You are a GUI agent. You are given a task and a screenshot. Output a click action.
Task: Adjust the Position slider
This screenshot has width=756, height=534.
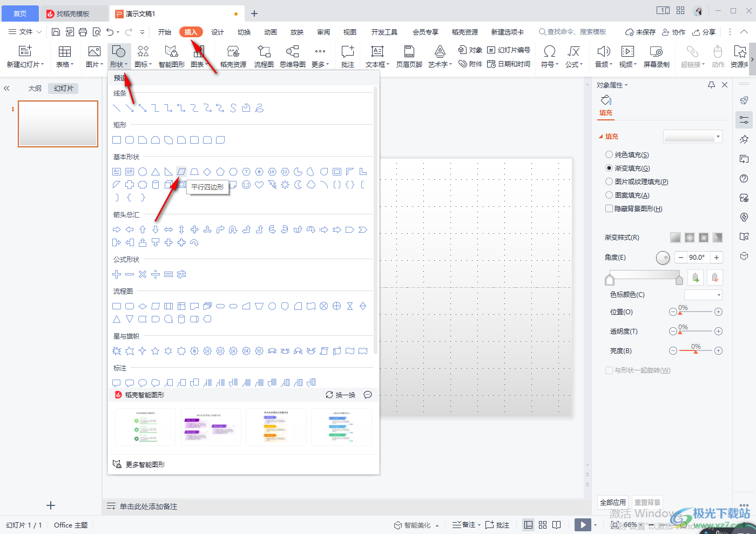(x=696, y=312)
